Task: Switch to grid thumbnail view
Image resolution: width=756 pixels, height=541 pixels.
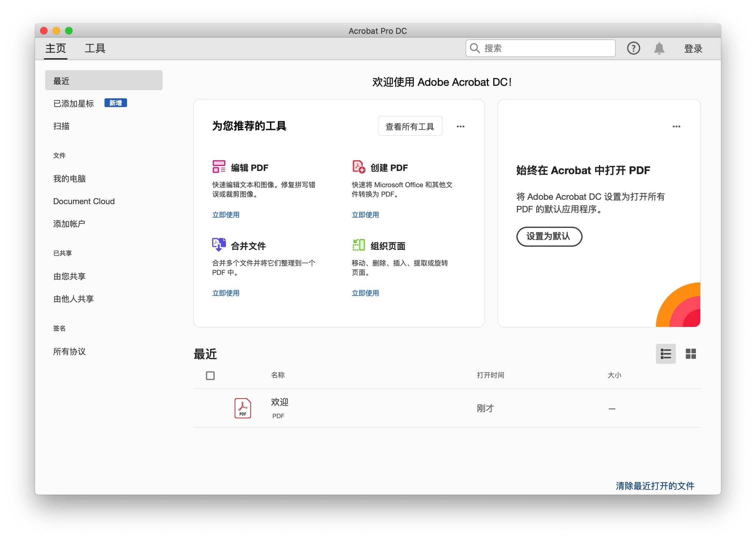Action: click(691, 354)
